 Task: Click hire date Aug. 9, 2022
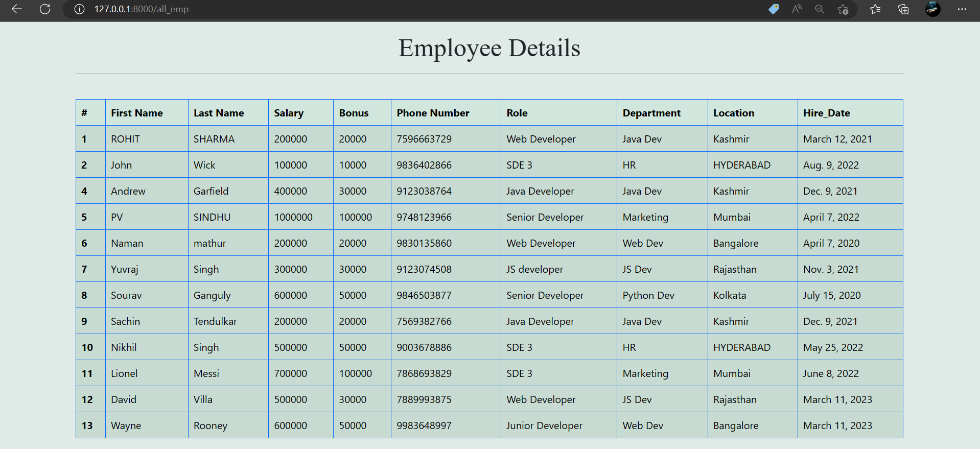pos(831,165)
